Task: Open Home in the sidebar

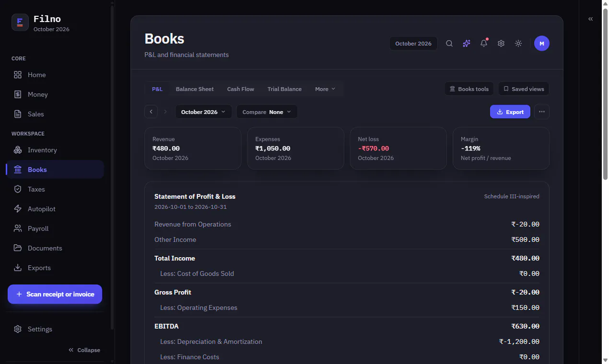Action: coord(55,75)
